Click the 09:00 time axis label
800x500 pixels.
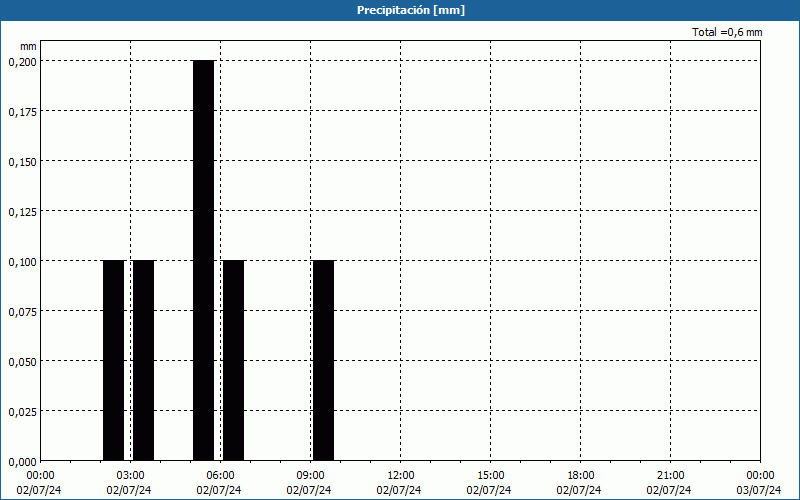(310, 476)
